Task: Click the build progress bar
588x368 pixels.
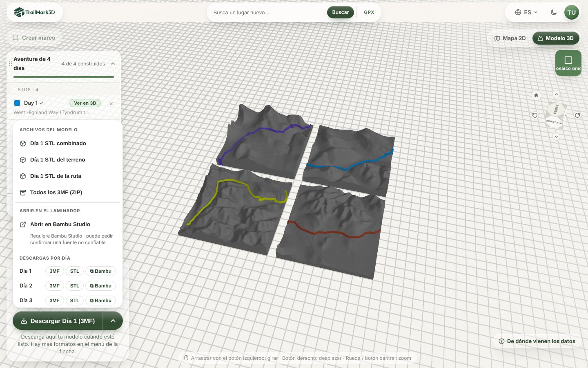Action: [x=64, y=77]
